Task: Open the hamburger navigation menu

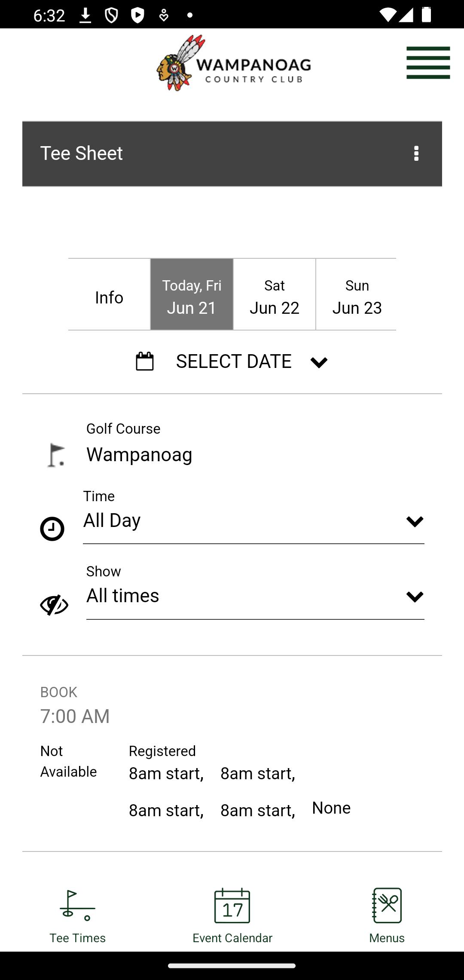Action: [428, 63]
